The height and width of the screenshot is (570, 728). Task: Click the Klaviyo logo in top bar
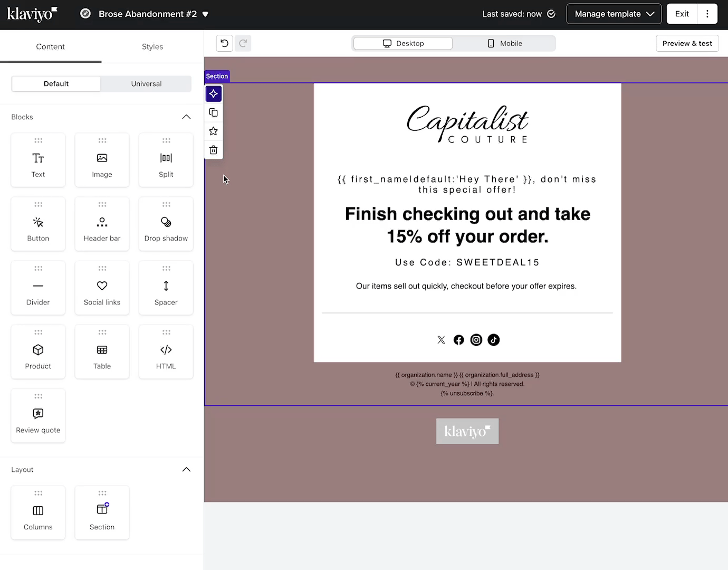point(32,14)
